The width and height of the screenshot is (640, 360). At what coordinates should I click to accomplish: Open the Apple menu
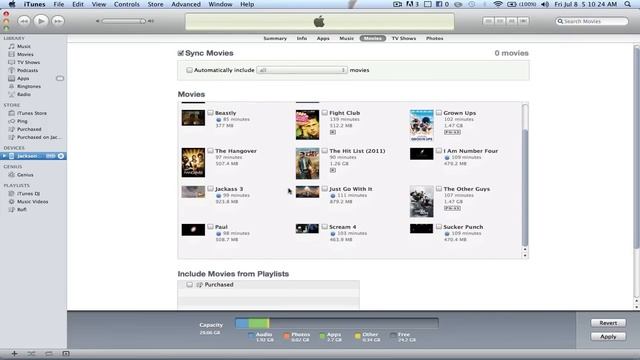[x=12, y=4]
